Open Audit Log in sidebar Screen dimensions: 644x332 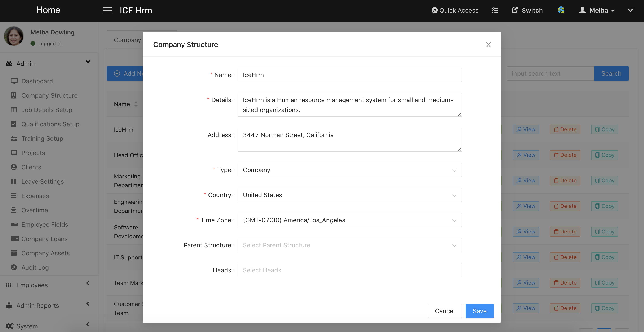[35, 267]
